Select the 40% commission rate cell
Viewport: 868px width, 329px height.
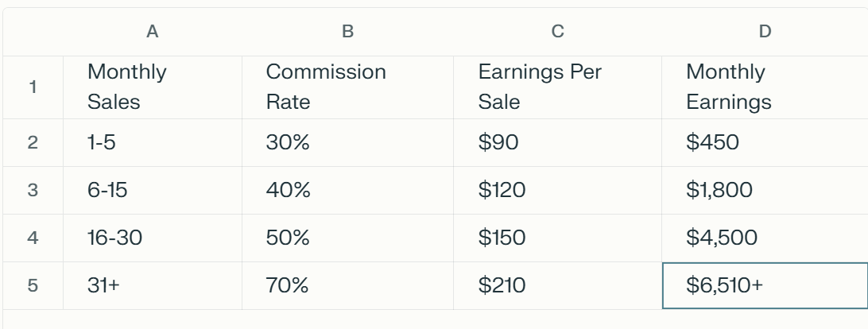click(x=347, y=190)
